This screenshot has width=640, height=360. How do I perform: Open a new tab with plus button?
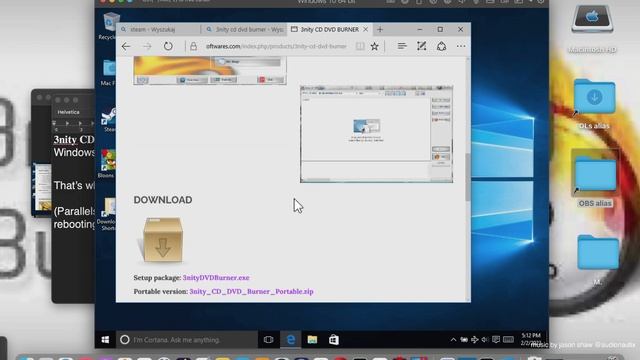380,29
